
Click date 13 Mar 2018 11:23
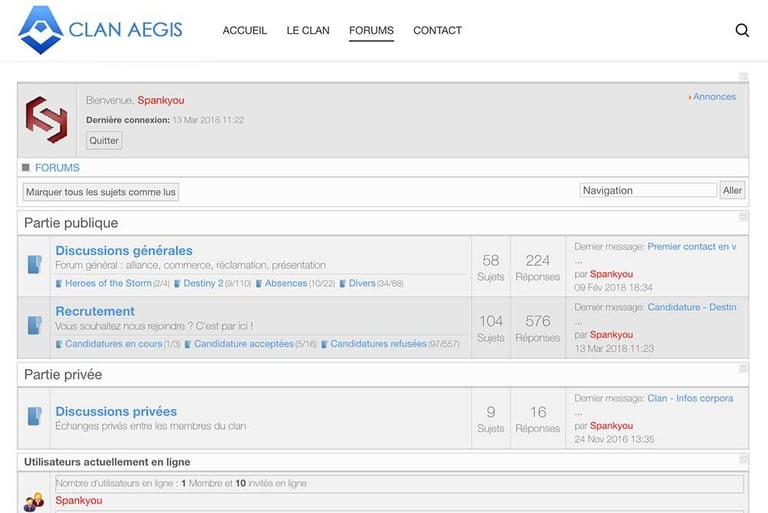[614, 348]
